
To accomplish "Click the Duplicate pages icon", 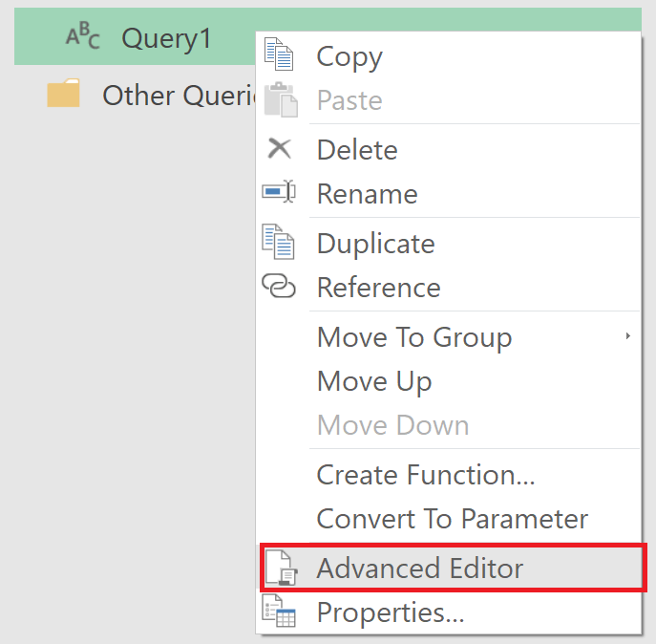I will [279, 243].
